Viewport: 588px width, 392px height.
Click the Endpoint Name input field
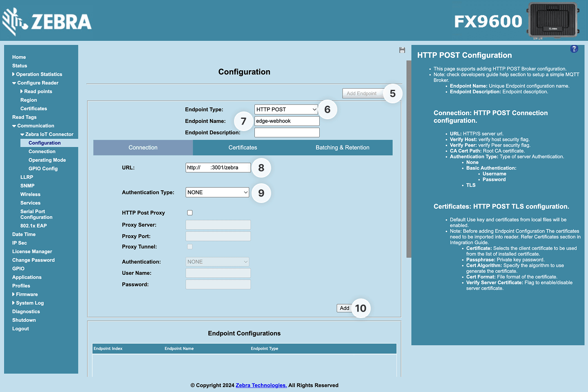[x=287, y=121]
